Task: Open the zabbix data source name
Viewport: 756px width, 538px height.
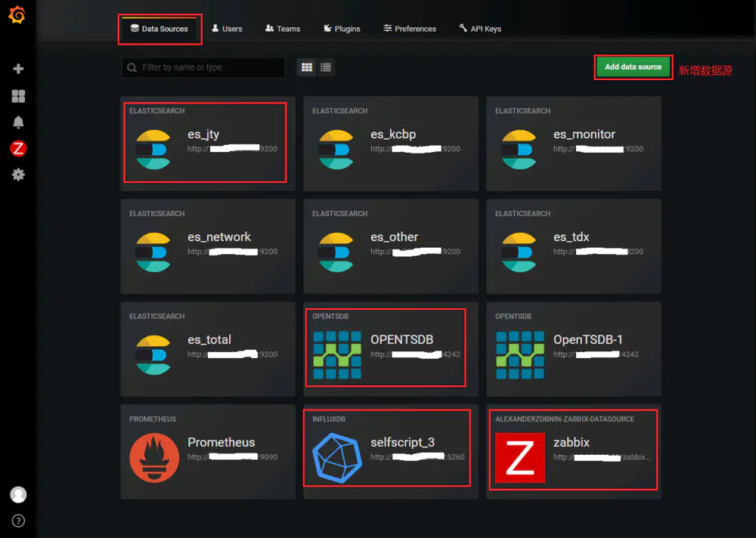Action: (572, 443)
